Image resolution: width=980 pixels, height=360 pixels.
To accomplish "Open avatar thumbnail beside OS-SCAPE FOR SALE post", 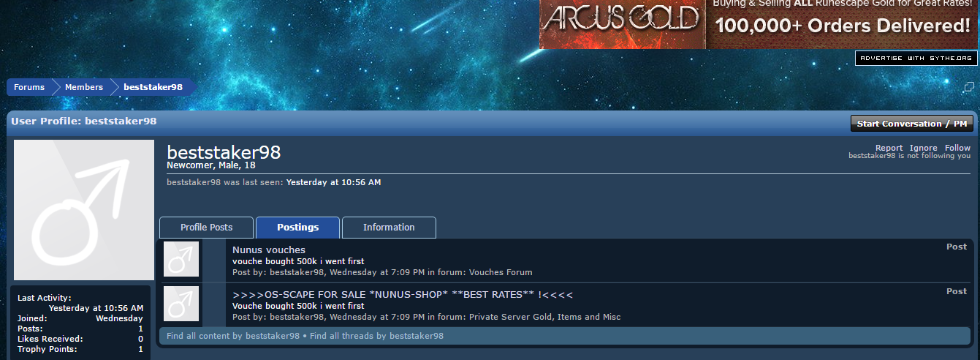I will [x=181, y=304].
